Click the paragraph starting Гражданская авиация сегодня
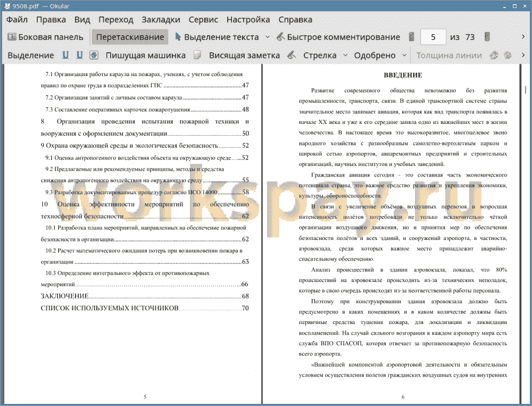The height and width of the screenshot is (406, 532). coord(403,185)
